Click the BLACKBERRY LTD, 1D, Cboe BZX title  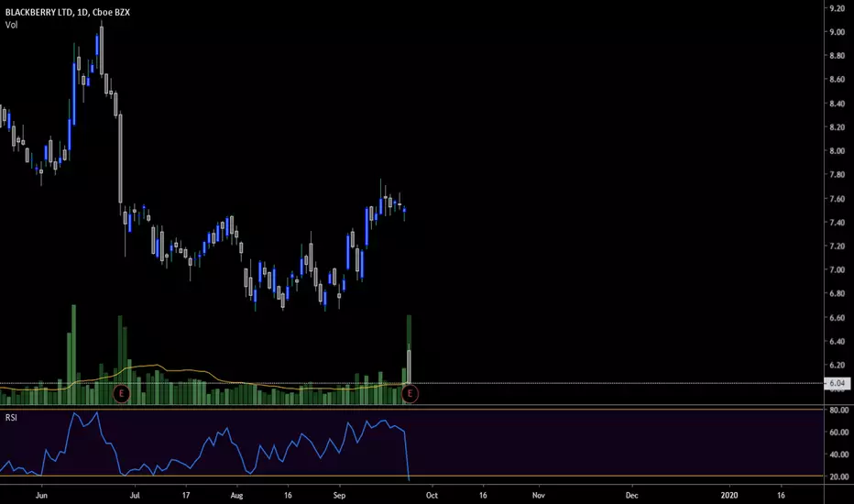68,12
